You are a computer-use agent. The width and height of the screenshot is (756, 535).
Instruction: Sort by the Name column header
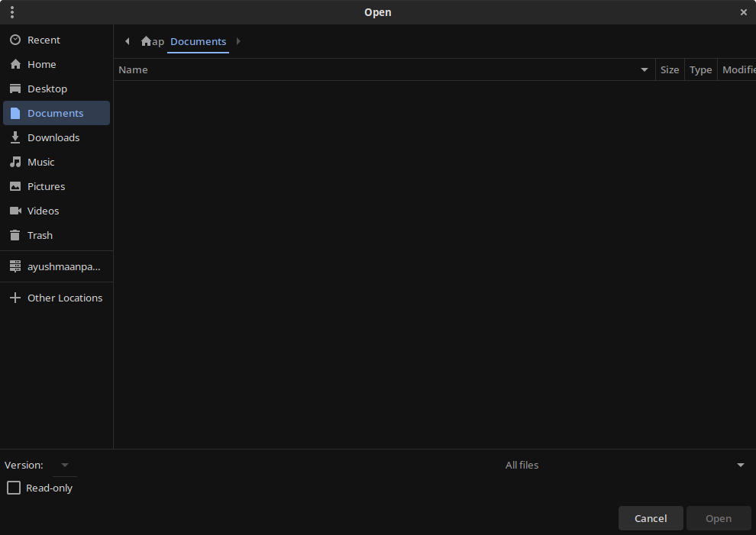tap(384, 70)
